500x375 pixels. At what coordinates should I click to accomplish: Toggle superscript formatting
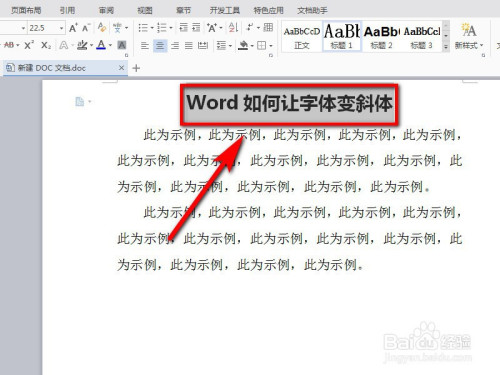29,45
